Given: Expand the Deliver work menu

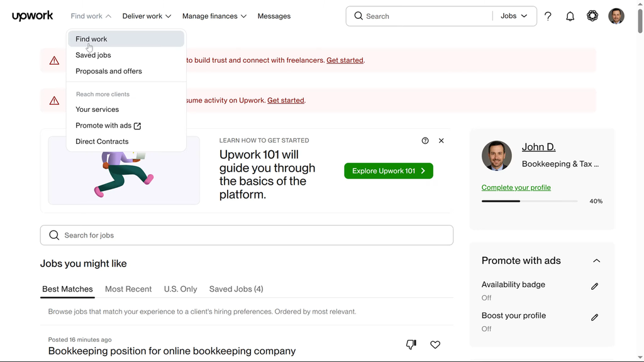Looking at the screenshot, I should point(147,16).
